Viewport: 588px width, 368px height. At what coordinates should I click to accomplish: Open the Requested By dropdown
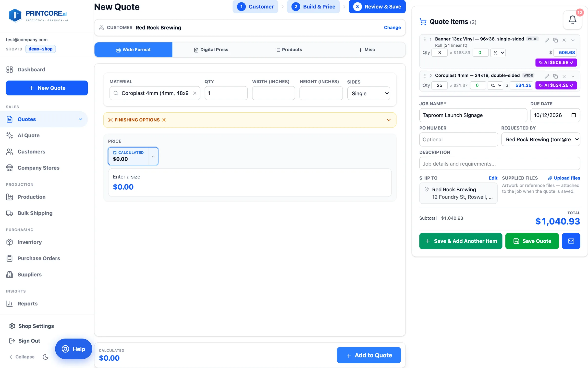tap(540, 139)
